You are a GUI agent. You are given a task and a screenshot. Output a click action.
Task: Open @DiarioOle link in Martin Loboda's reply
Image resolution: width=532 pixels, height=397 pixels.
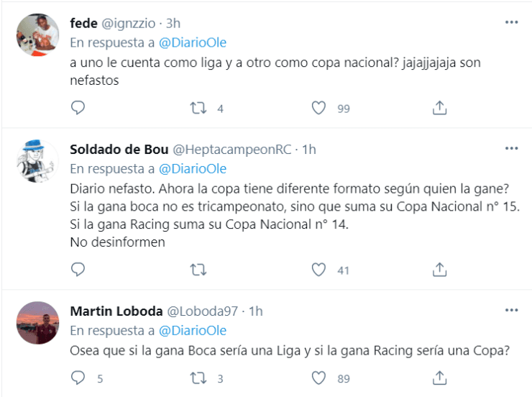(x=192, y=331)
